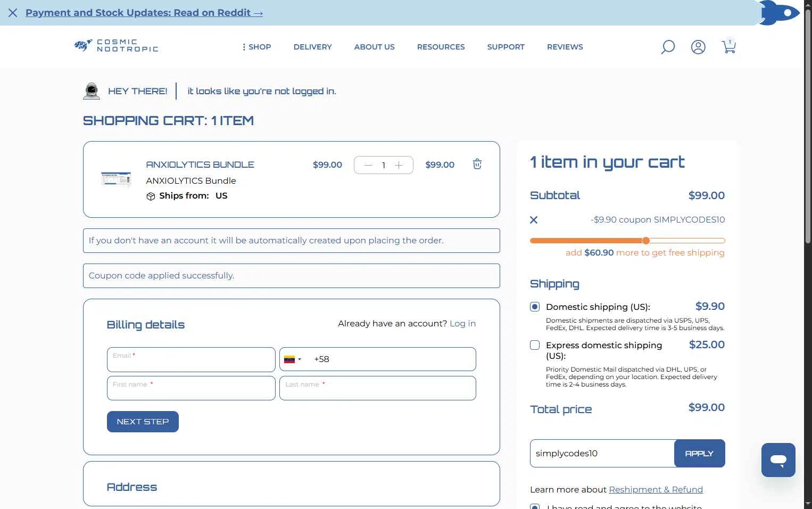Image resolution: width=812 pixels, height=509 pixels.
Task: Click the NEXT STEP button
Action: coord(143,422)
